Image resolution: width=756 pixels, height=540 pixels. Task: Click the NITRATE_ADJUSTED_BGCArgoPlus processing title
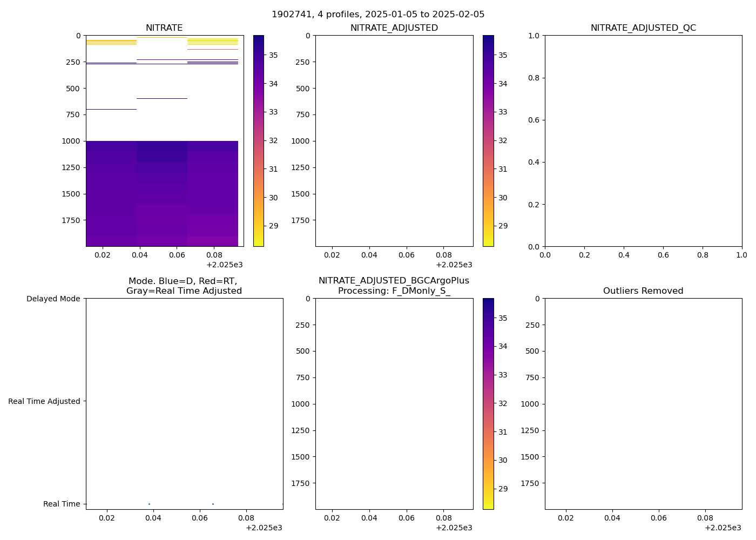point(394,286)
